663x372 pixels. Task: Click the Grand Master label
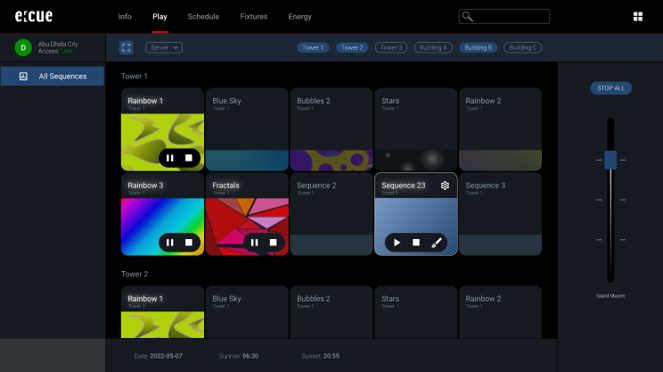point(611,296)
